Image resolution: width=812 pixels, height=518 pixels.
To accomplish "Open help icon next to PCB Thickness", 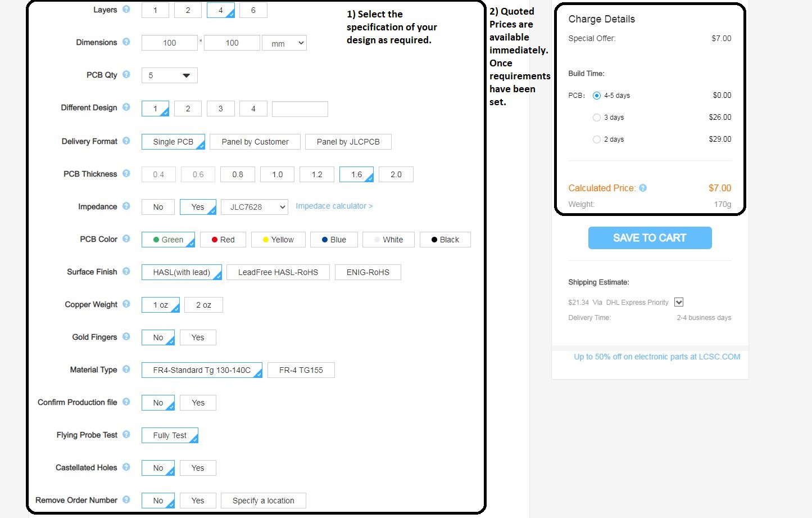I will tap(126, 174).
